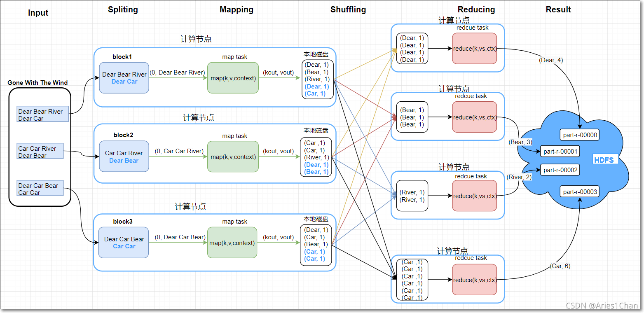Click redcue task label in the Dear reducer

point(473,28)
